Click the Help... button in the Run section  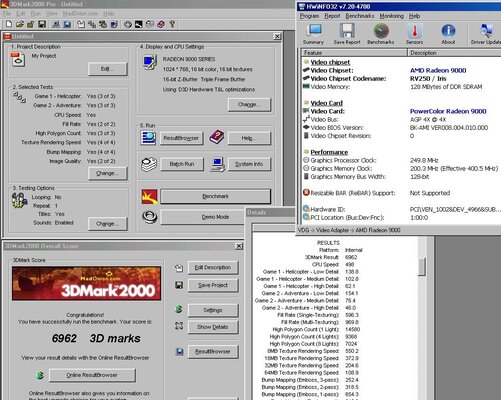(249, 138)
